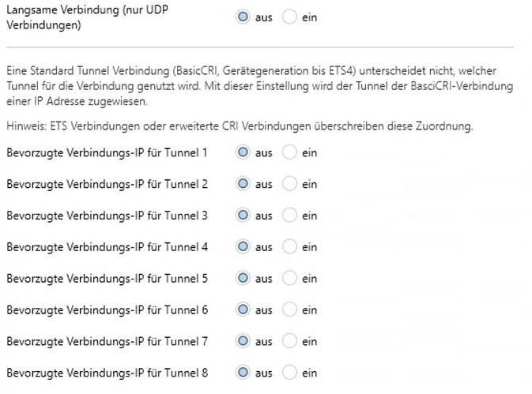Turn on 'ein' for Tunnel 7

[289, 341]
